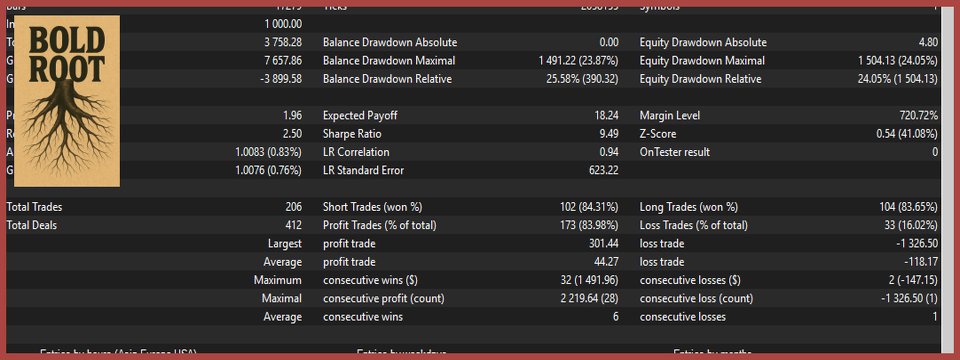
Task: Click the Balance Drawdown Absolute label
Action: pyautogui.click(x=389, y=42)
